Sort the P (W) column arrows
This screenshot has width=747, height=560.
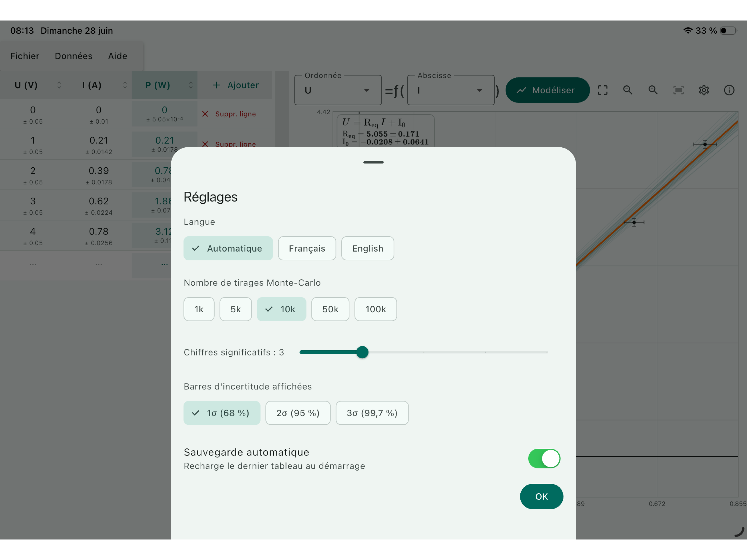coord(191,85)
